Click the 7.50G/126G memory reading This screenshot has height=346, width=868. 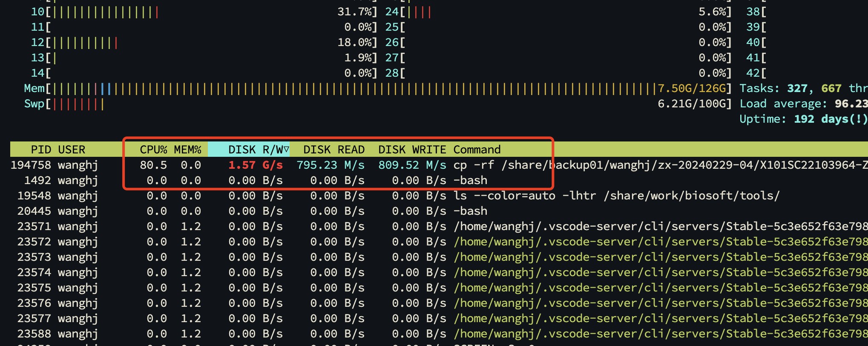[692, 88]
